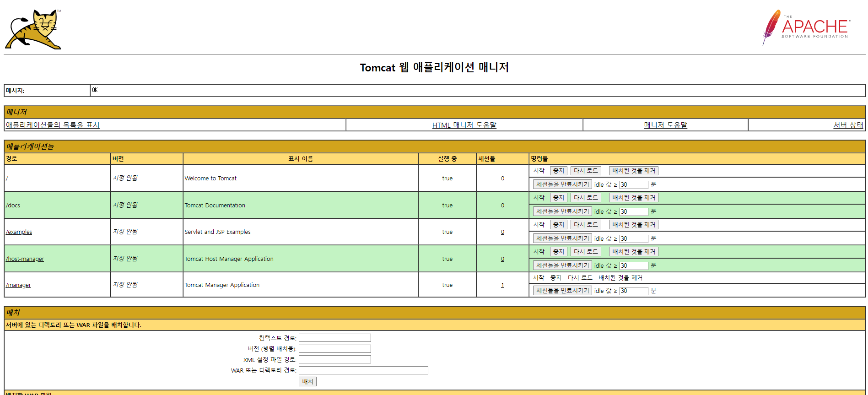Open the /manager path link
The width and height of the screenshot is (868, 395).
coord(18,285)
